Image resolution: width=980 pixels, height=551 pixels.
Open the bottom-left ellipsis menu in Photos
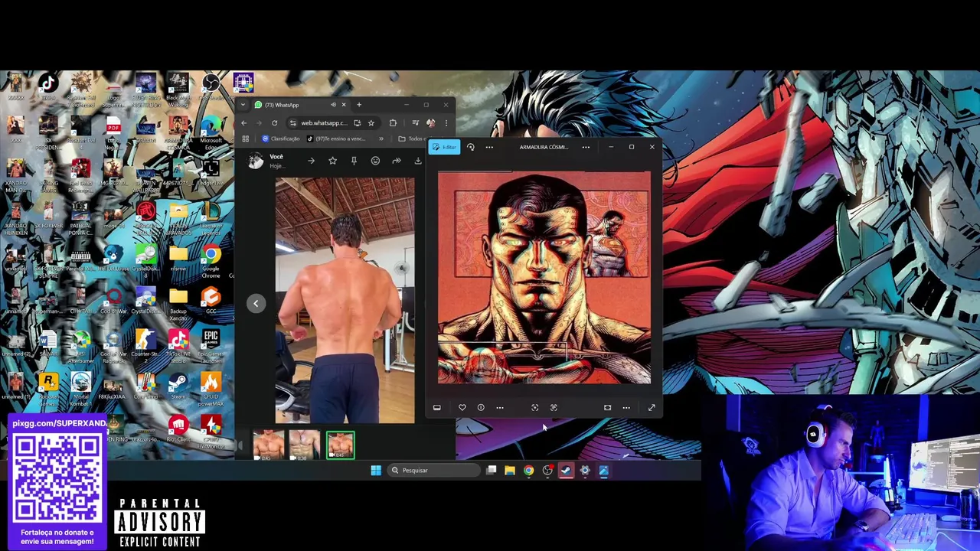coord(500,408)
